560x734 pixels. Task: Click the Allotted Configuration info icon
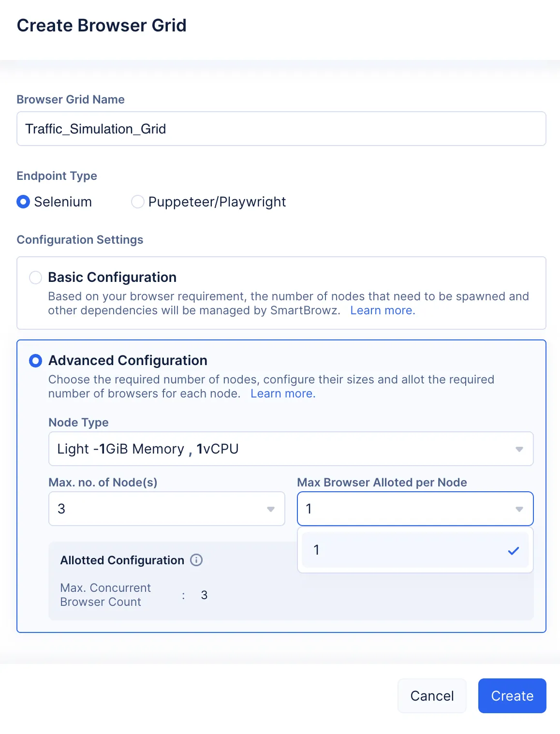(196, 560)
